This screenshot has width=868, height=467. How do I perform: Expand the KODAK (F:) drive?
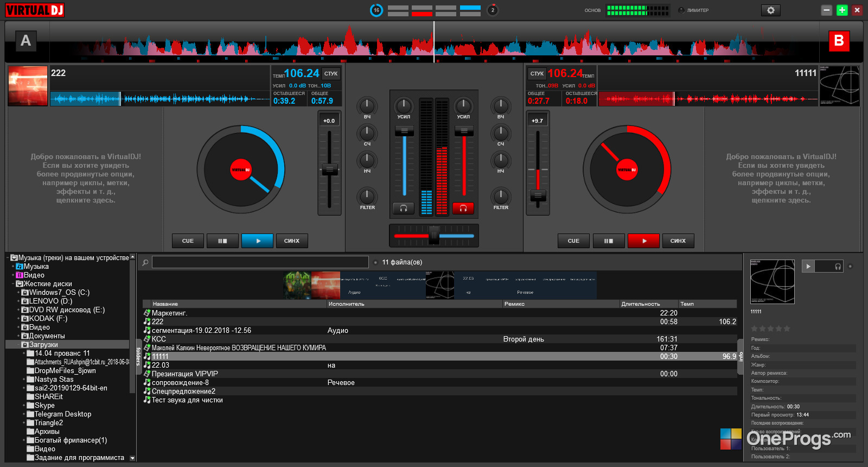pyautogui.click(x=18, y=319)
